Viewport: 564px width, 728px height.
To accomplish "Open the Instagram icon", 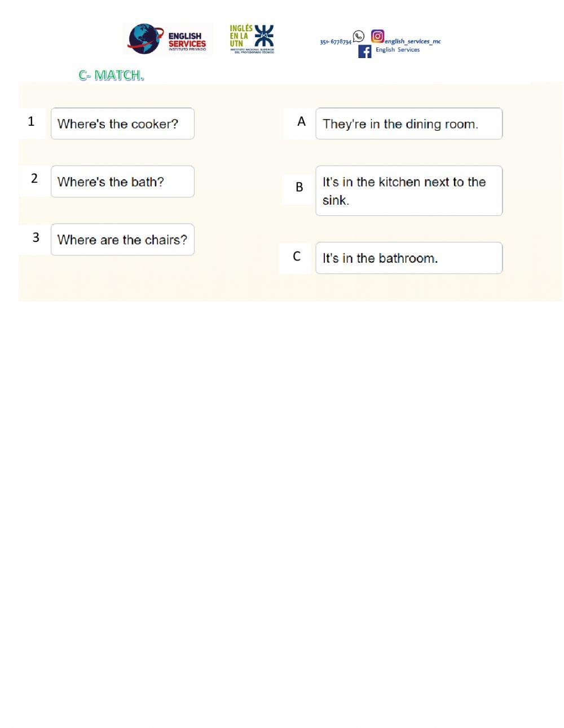I will tap(377, 37).
